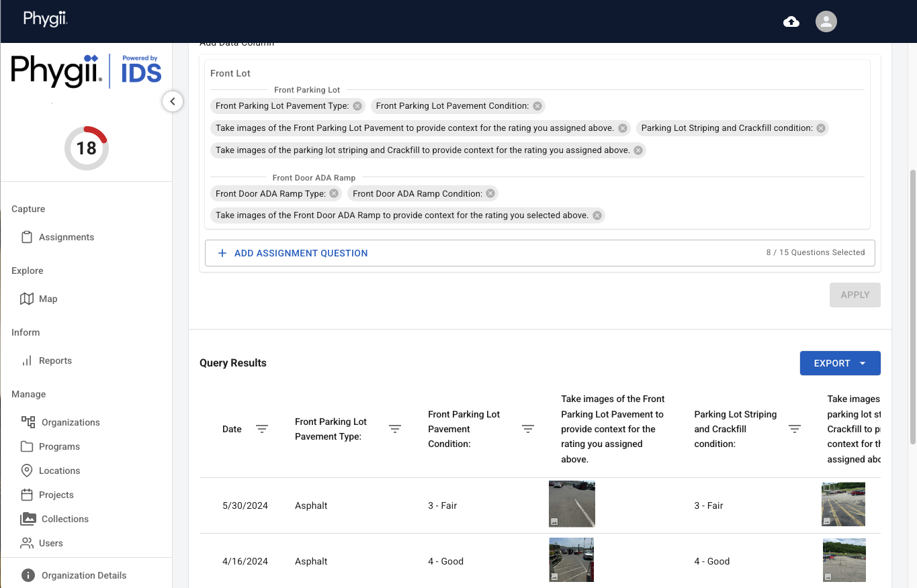
Task: Filter the Date column
Action: coord(262,430)
